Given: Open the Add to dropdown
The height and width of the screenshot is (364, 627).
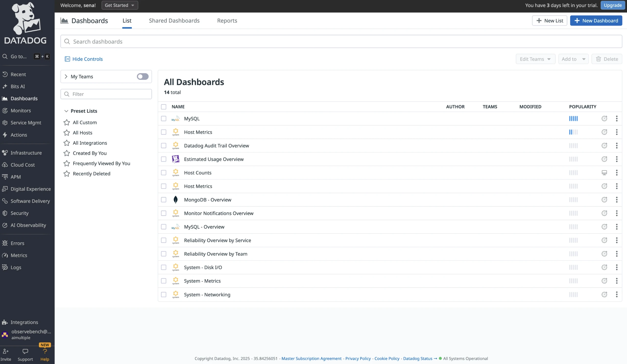Looking at the screenshot, I should coord(573,59).
